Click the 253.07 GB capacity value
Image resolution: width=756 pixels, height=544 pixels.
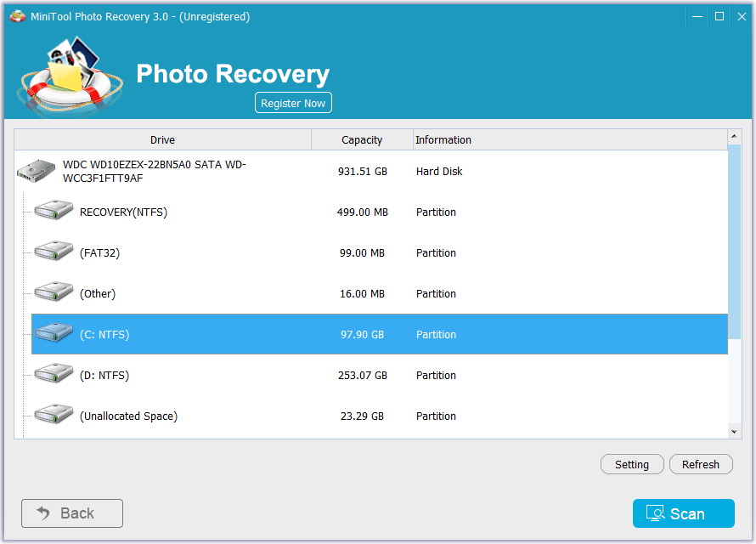(x=363, y=375)
